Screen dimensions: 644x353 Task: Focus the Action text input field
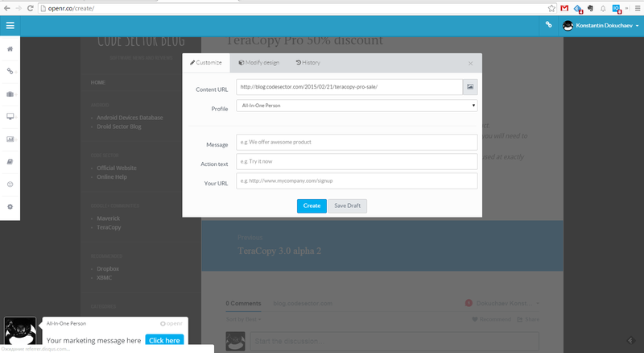357,161
